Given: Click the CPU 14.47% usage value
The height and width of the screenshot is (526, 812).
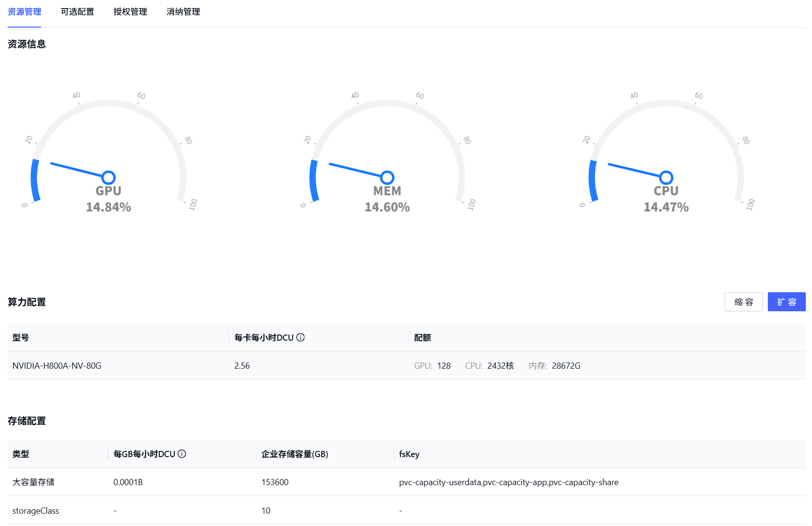Looking at the screenshot, I should 666,207.
